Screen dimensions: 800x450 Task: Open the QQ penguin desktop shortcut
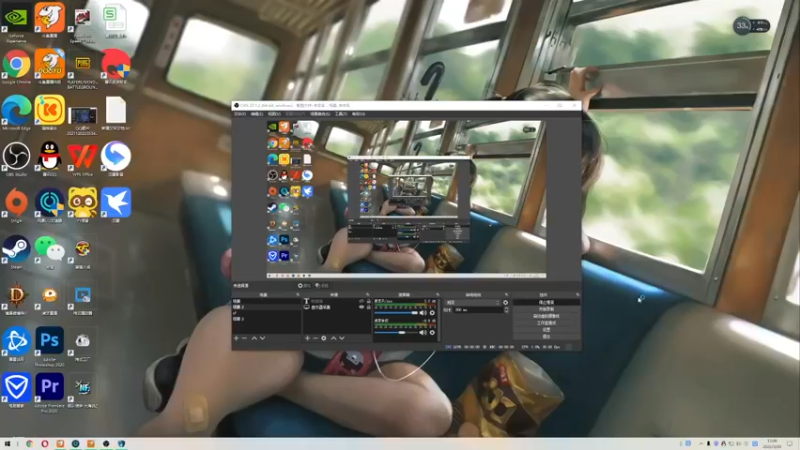tap(49, 159)
